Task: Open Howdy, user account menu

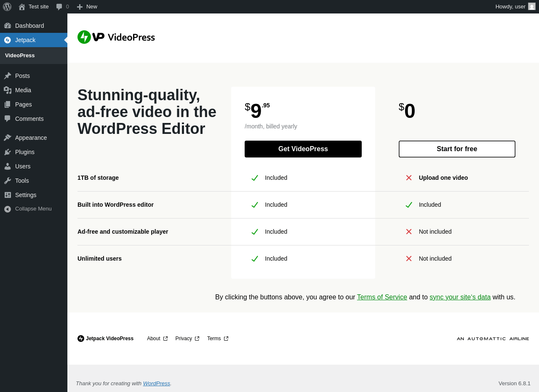Action: (515, 7)
